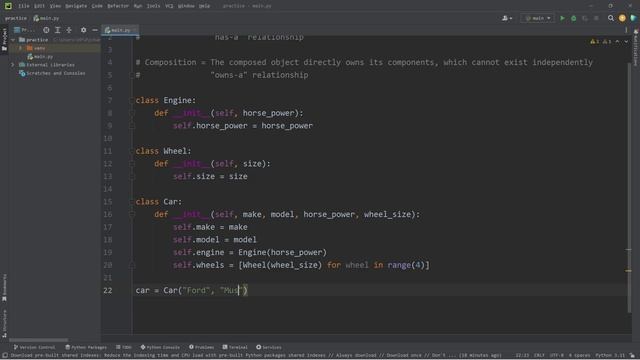Open the Navigate menu
Viewport: 640px width, 360px height.
pos(76,6)
